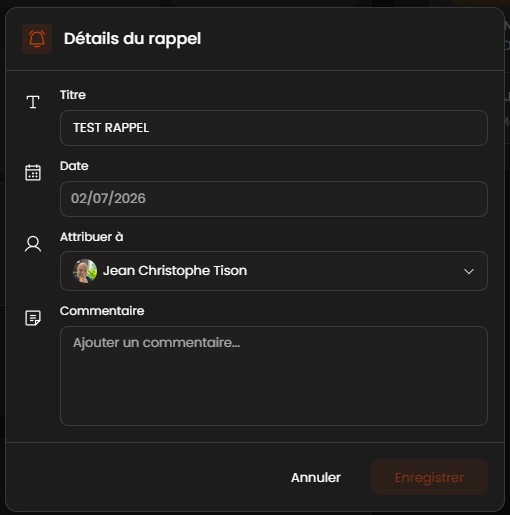Click the orange alarm bell icon
The image size is (510, 515).
(37, 39)
